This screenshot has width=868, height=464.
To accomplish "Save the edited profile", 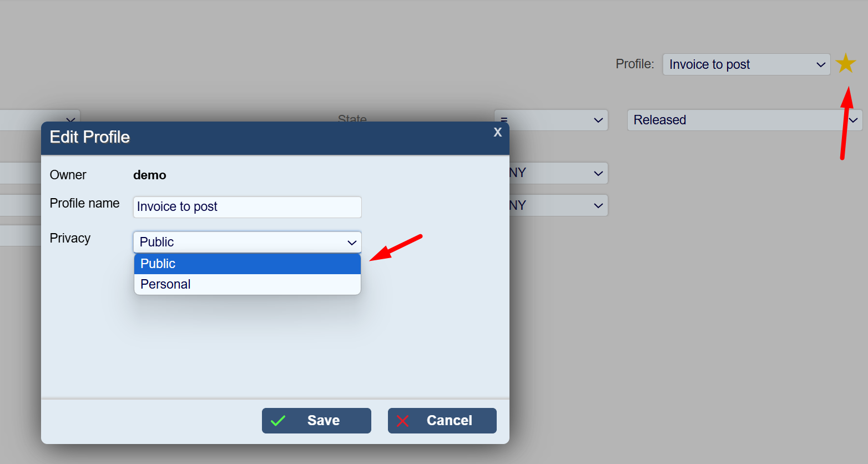I will [x=316, y=421].
